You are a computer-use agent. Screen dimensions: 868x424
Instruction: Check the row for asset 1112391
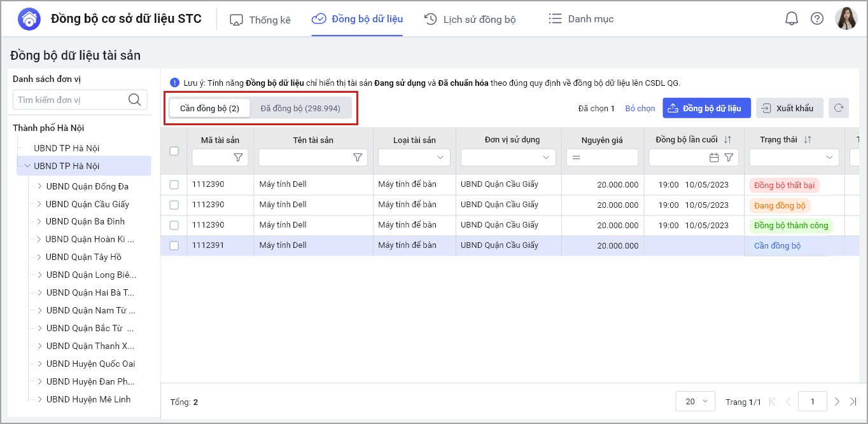tap(174, 245)
